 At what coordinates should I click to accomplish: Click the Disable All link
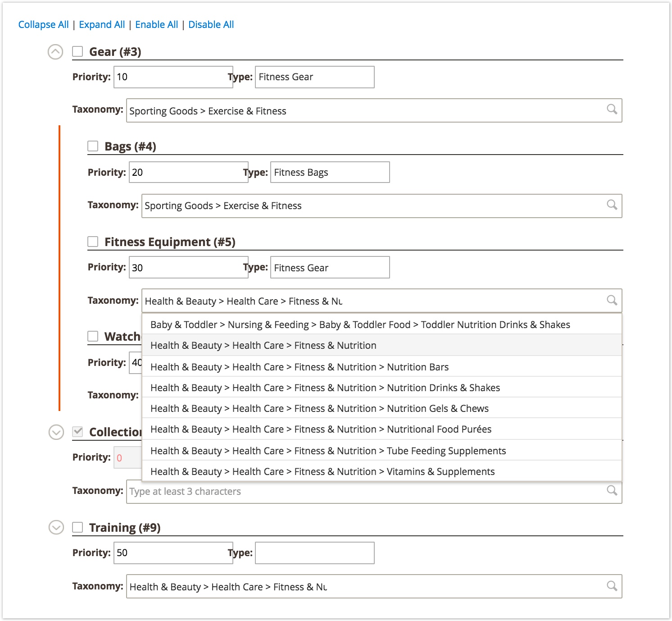(211, 25)
